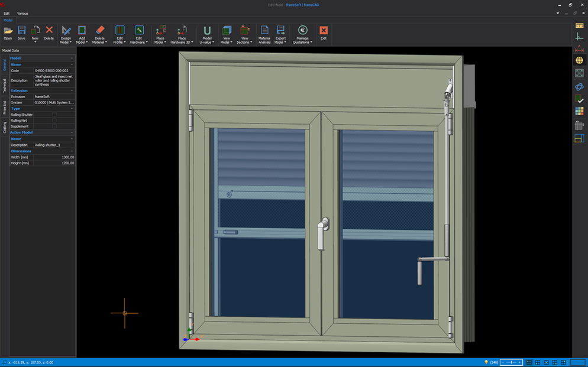The height and width of the screenshot is (367, 588).
Task: Expand the Manage Quotations dropdown arrow
Action: pos(311,43)
